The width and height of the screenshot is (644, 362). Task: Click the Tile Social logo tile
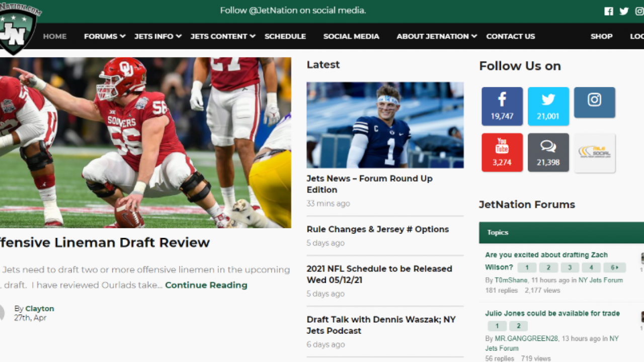point(594,152)
